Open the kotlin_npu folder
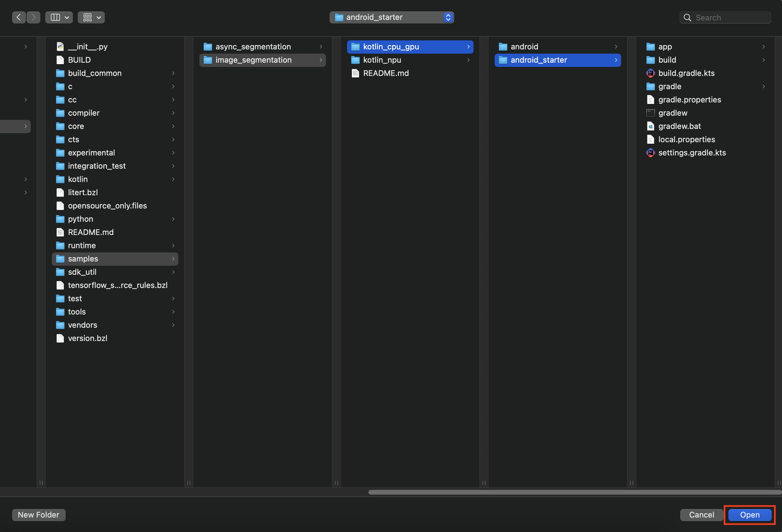 (x=382, y=60)
